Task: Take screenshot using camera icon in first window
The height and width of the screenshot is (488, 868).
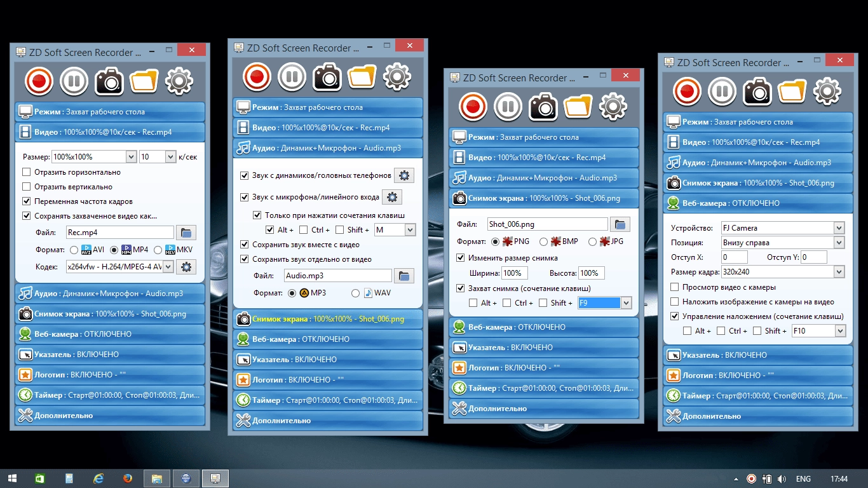Action: (x=109, y=81)
